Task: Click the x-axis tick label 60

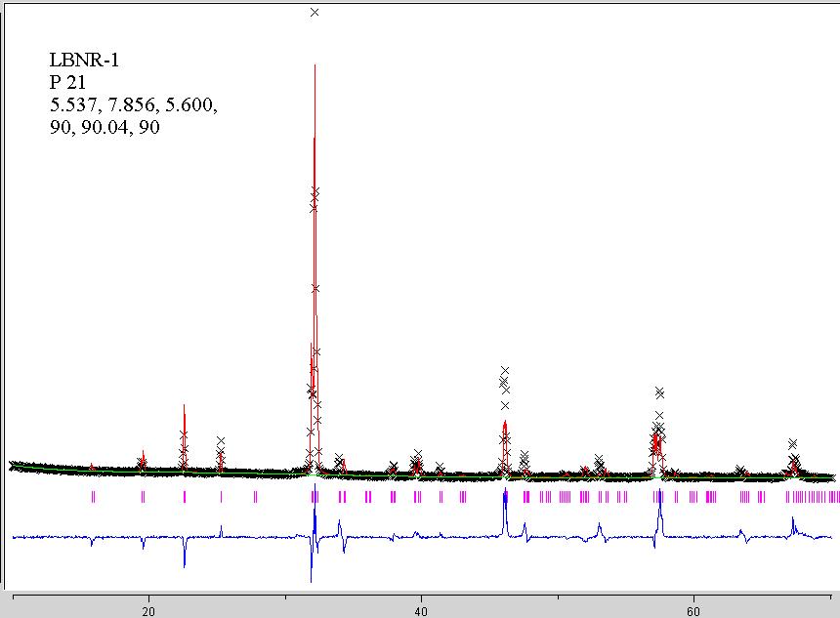Action: [x=693, y=611]
